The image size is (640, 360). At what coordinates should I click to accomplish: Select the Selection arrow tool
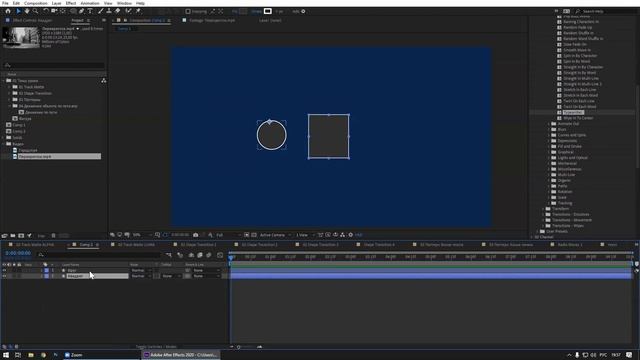coord(18,11)
